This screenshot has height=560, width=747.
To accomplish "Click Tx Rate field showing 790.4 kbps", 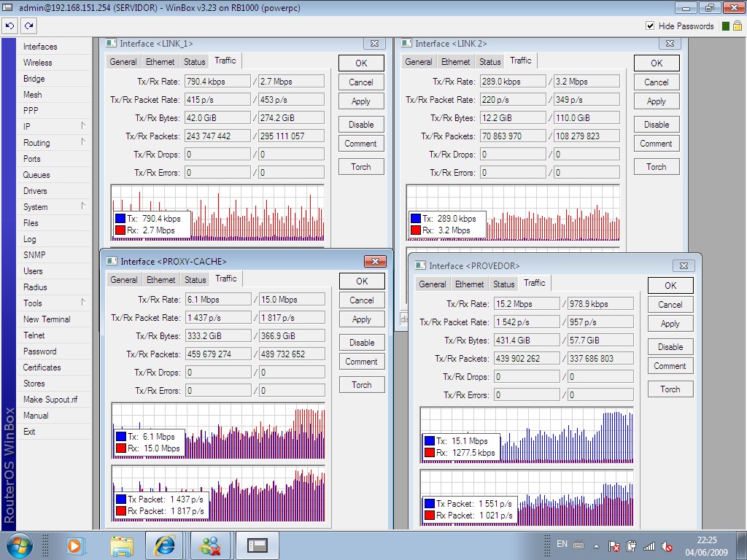I will click(217, 82).
